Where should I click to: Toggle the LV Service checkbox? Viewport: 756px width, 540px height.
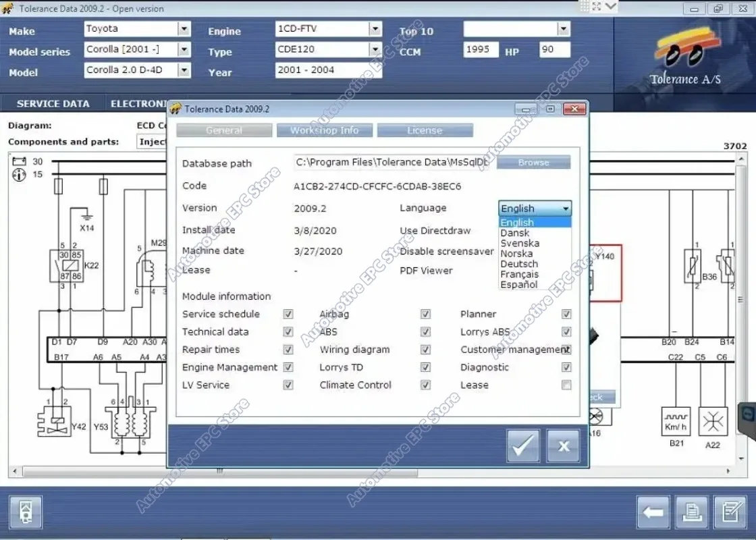click(288, 385)
